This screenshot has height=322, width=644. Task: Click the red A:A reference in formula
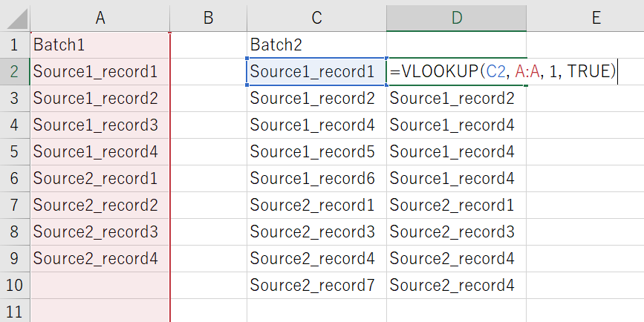point(527,72)
